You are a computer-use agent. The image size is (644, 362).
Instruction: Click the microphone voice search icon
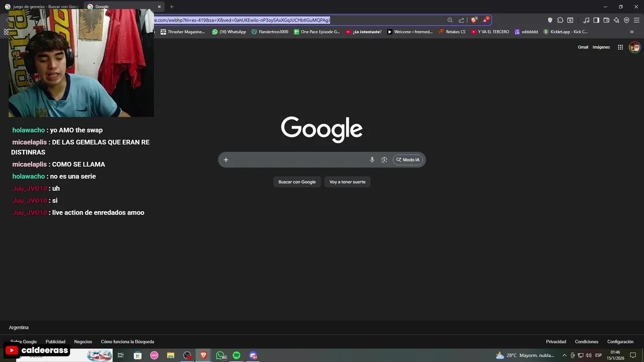click(372, 160)
